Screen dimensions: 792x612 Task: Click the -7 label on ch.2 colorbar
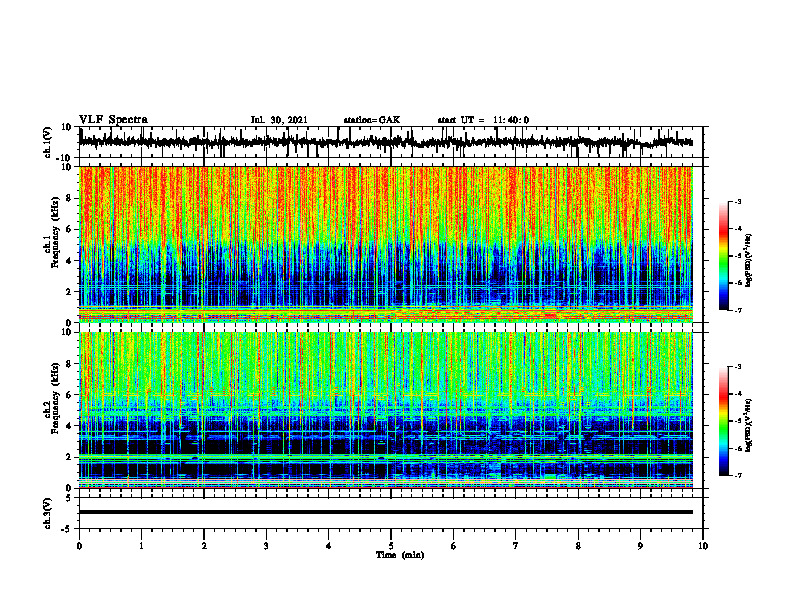tap(738, 476)
